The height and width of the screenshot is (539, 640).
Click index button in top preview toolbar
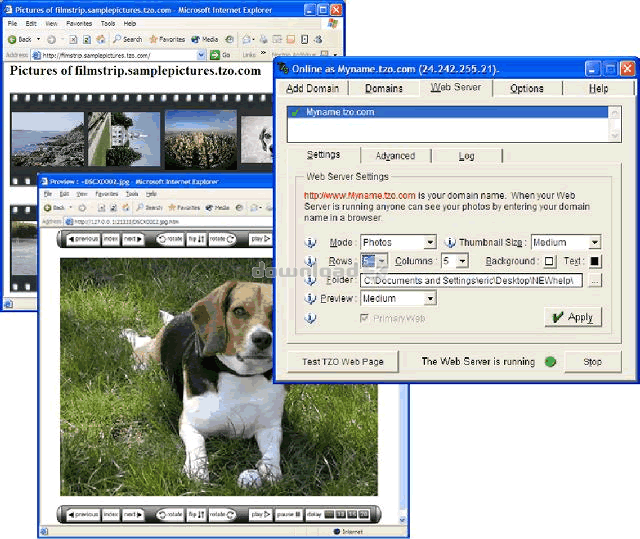(111, 239)
